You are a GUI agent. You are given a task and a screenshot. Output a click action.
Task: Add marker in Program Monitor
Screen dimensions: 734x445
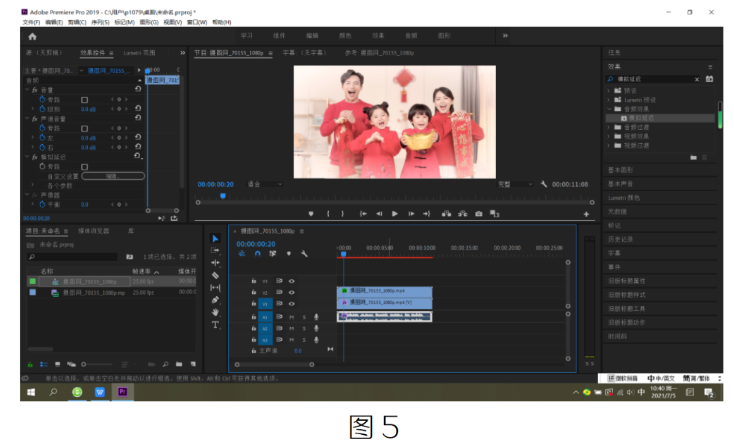coord(311,214)
